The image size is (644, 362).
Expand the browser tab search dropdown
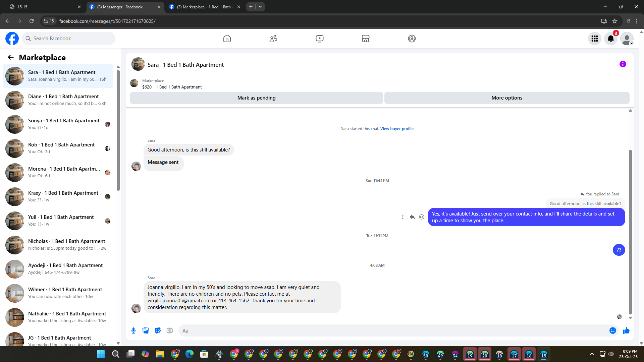260,7
